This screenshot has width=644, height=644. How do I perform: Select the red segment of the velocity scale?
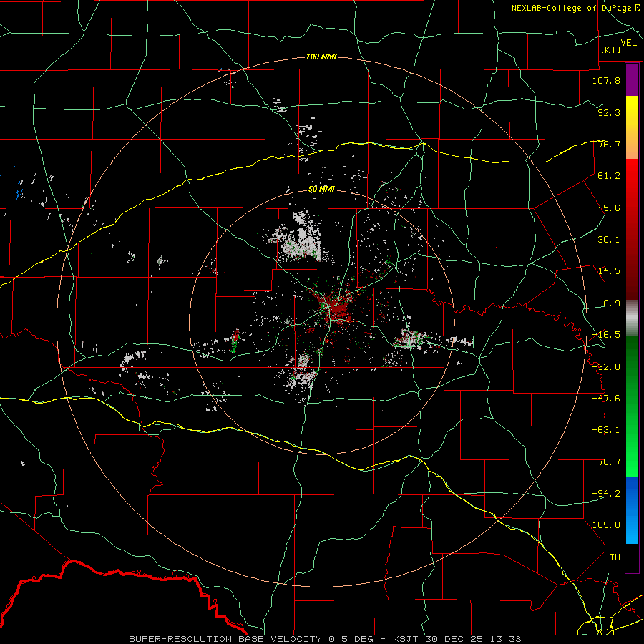point(632,229)
